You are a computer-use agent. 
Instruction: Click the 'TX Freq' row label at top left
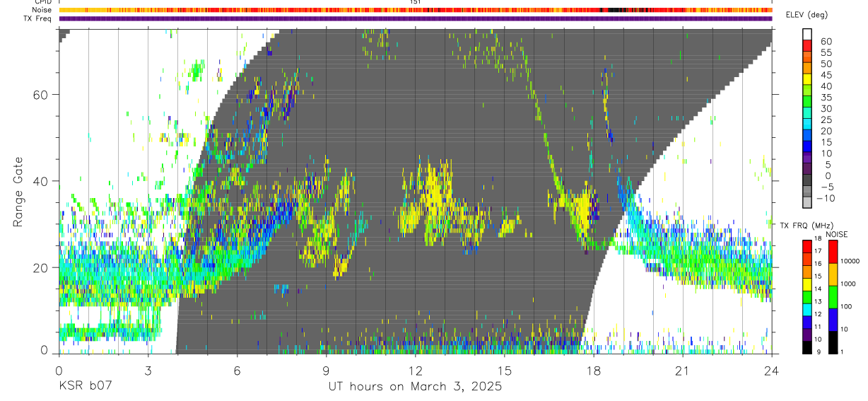(38, 18)
